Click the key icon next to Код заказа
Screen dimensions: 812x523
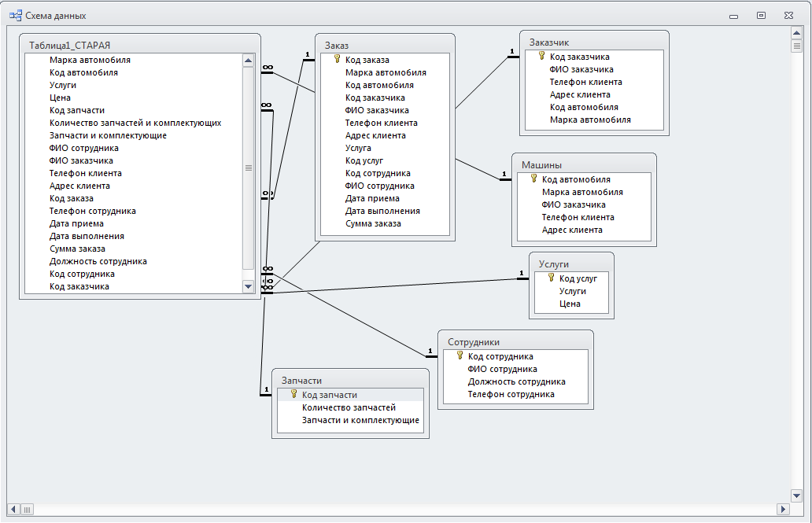point(337,59)
